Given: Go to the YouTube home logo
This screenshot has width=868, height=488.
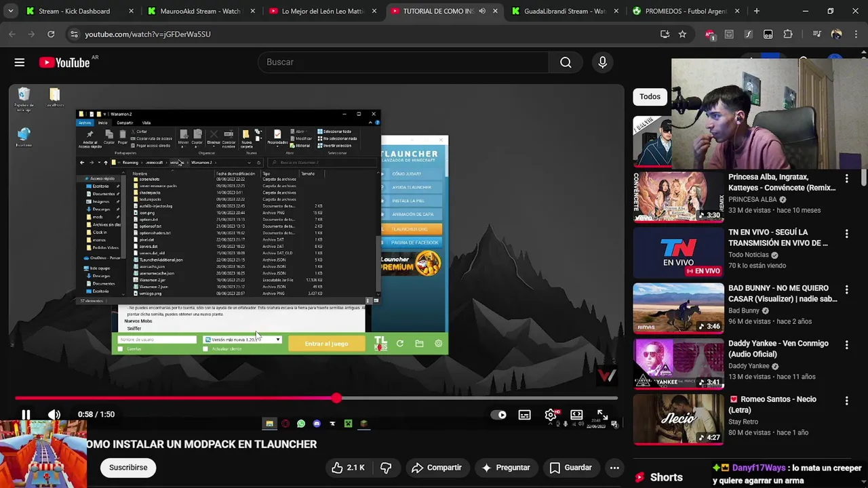Looking at the screenshot, I should [x=64, y=62].
